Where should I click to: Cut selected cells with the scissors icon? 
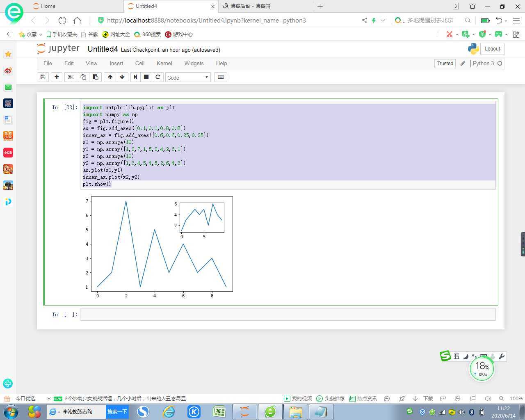click(x=71, y=77)
